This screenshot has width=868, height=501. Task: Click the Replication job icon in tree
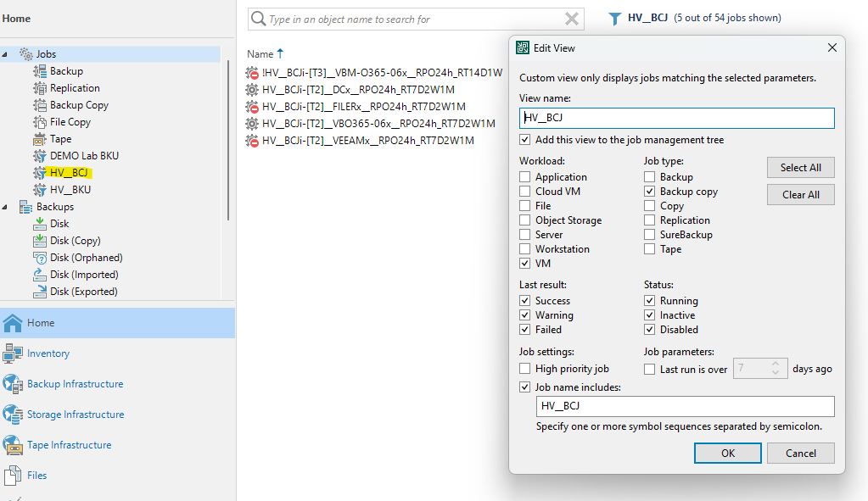pyautogui.click(x=39, y=88)
